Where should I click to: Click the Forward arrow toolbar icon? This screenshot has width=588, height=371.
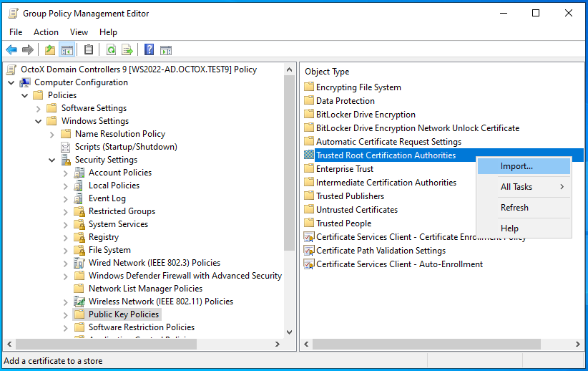click(28, 49)
